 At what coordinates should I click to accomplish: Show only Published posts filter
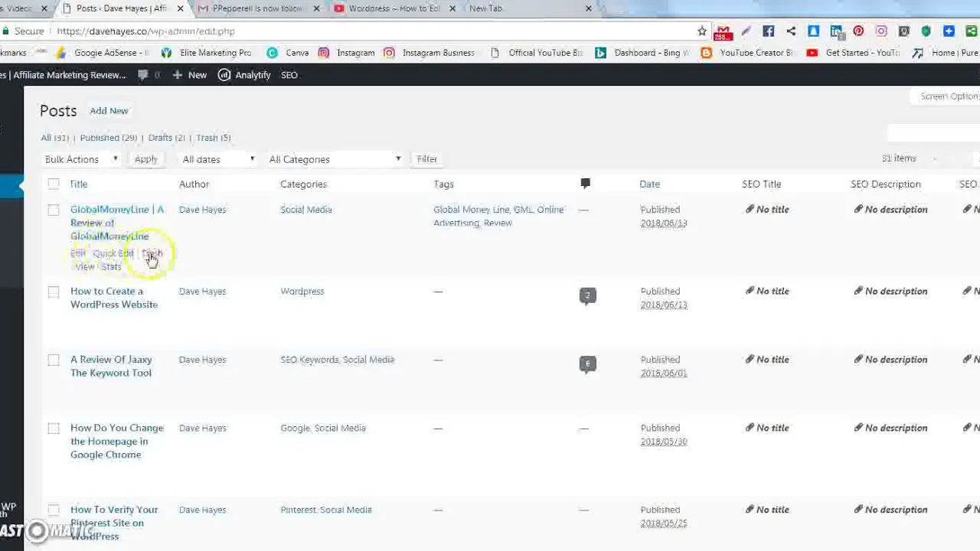[x=109, y=138]
